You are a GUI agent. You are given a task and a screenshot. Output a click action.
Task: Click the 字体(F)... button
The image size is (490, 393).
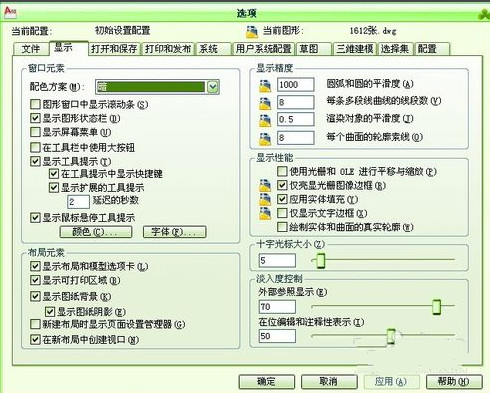coord(174,232)
